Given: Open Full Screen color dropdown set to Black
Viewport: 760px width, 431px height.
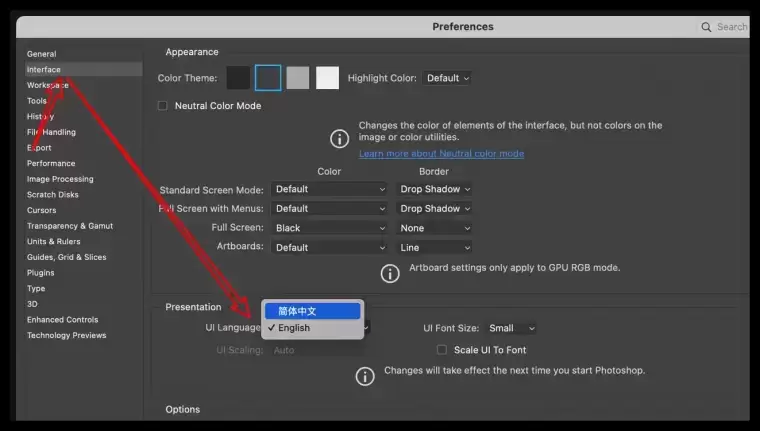Looking at the screenshot, I should [330, 228].
